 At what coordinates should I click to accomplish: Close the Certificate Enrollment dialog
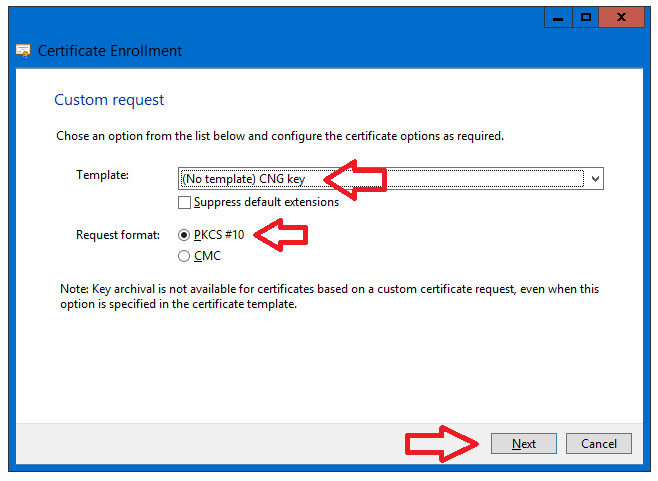coord(621,17)
